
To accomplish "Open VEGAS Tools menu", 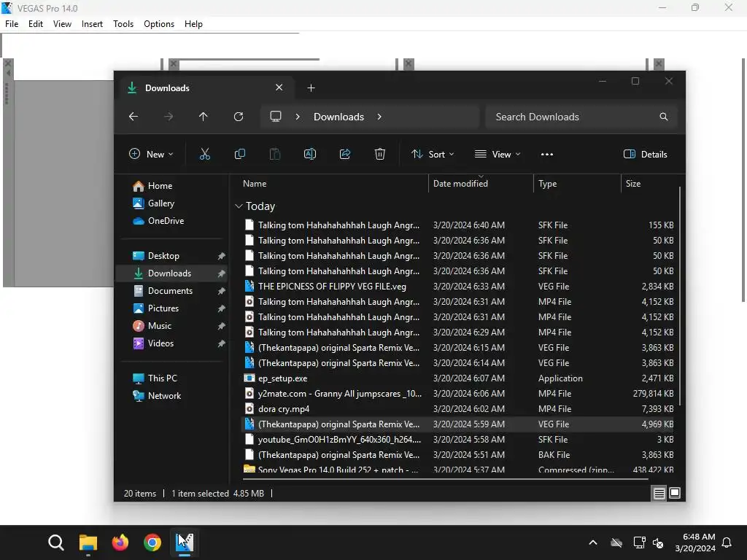I will [x=123, y=24].
